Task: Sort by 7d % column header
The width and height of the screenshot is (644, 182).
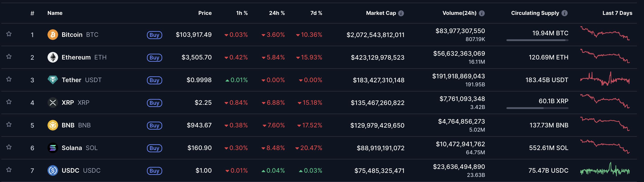Action: click(x=316, y=13)
